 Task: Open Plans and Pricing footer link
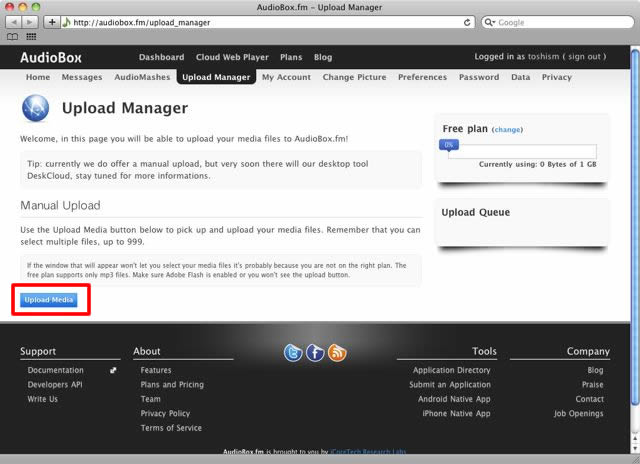tap(172, 384)
